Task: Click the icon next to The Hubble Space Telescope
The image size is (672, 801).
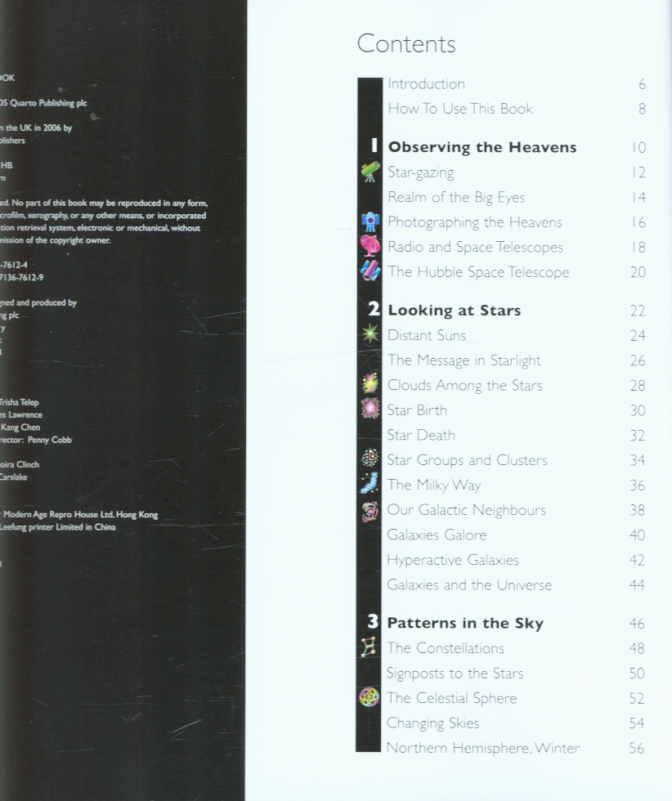Action: coord(370,271)
